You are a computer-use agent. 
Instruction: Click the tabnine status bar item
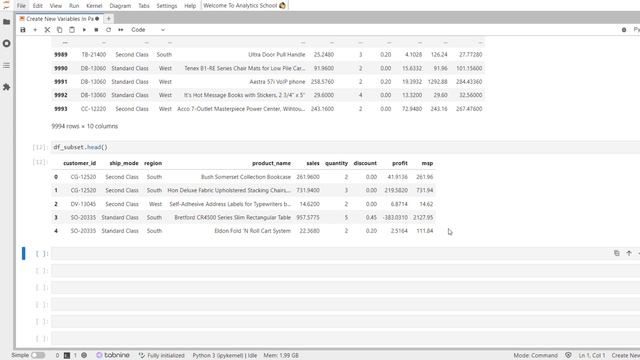coord(113,355)
